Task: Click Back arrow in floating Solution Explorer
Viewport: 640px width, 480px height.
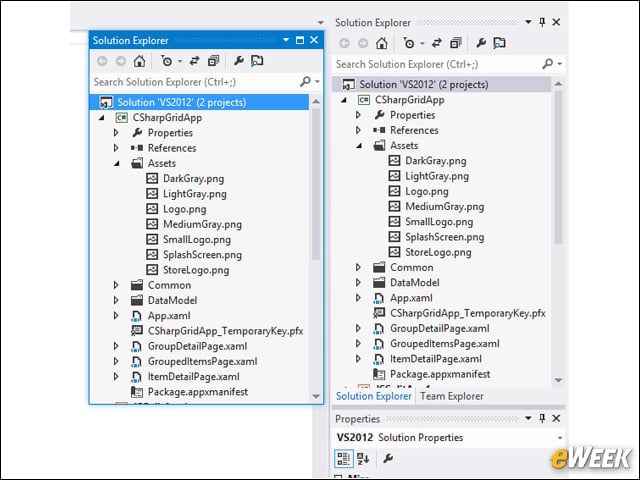Action: pyautogui.click(x=102, y=61)
